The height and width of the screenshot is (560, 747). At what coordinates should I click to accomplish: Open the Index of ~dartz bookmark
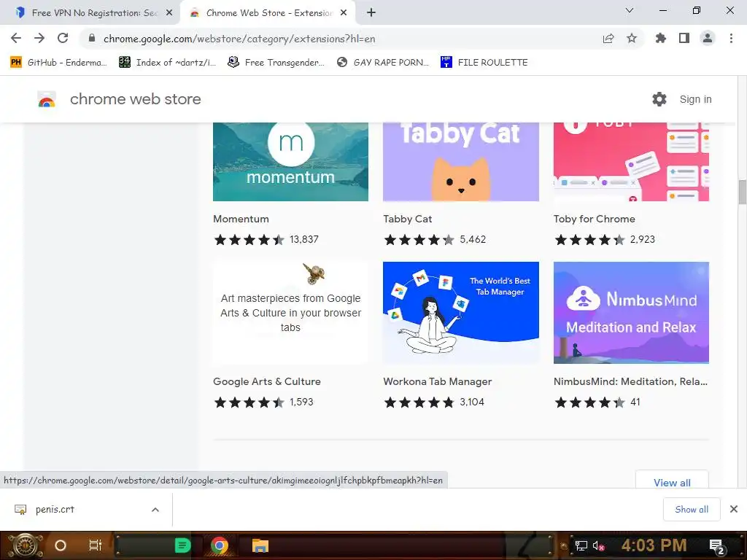pos(167,63)
